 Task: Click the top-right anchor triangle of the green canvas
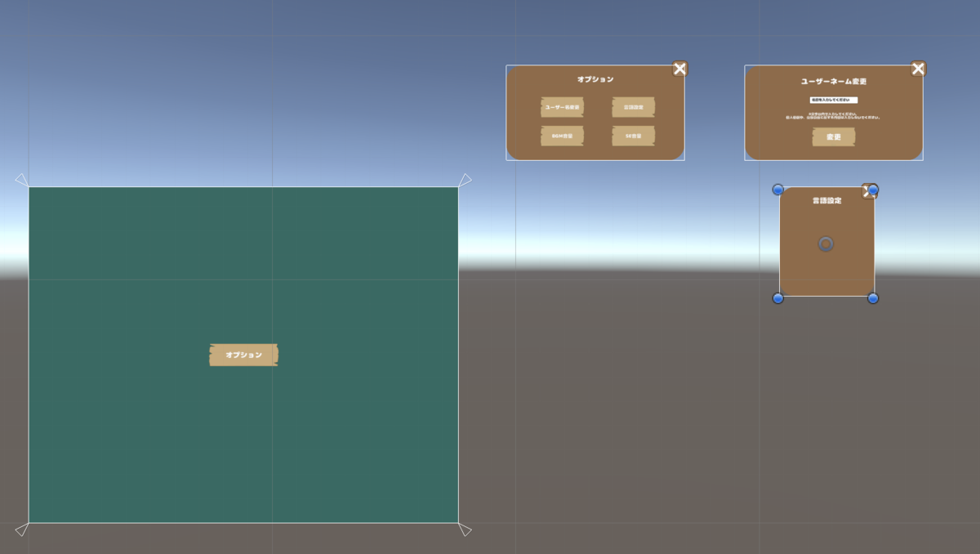pos(465,179)
